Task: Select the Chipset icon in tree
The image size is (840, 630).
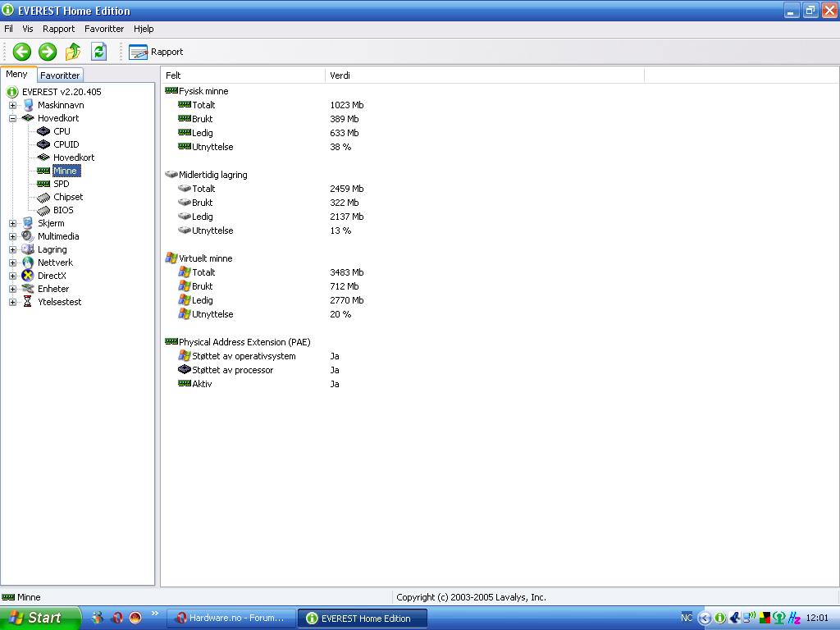Action: click(43, 197)
